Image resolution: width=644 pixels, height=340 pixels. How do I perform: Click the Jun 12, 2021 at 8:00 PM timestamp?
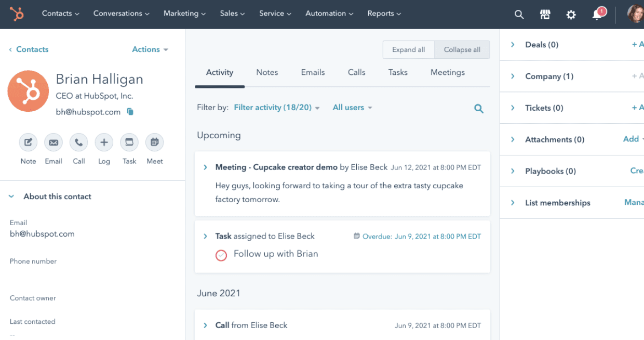point(436,167)
